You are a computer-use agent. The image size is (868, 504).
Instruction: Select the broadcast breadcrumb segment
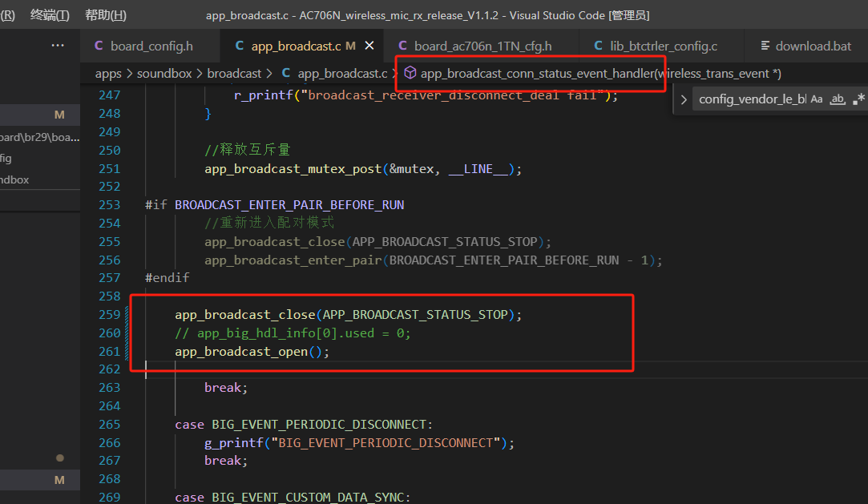click(x=233, y=74)
